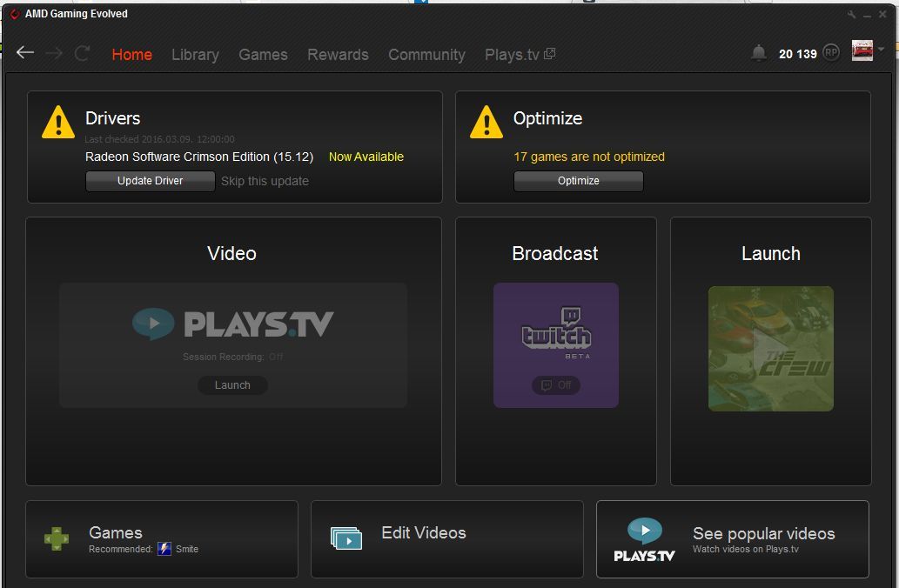
Task: Click See popular videos heading
Action: (764, 533)
